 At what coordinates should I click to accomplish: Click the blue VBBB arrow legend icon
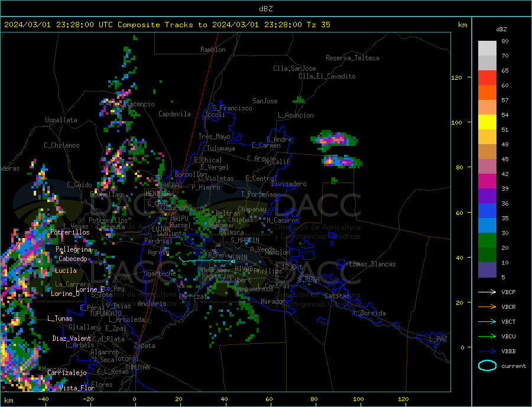pos(487,351)
